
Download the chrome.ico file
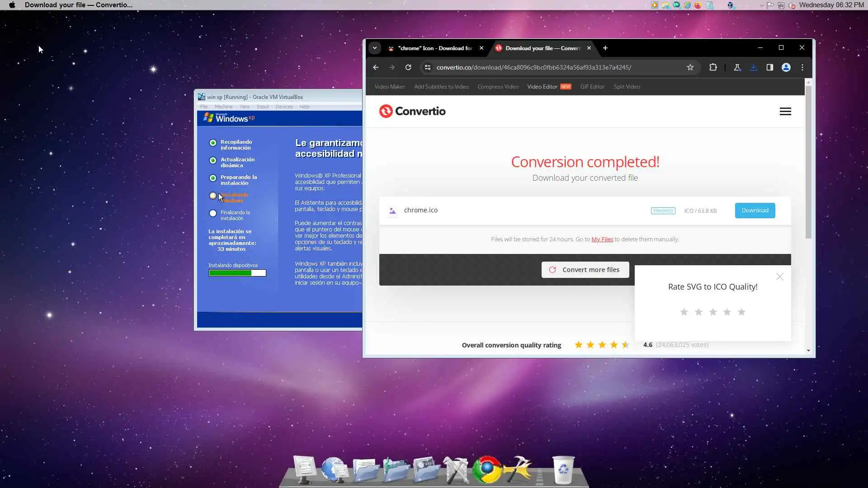coord(755,211)
